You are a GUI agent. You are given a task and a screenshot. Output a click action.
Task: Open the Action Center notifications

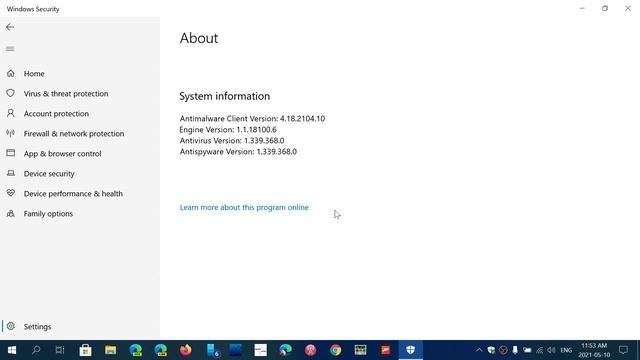(623, 350)
